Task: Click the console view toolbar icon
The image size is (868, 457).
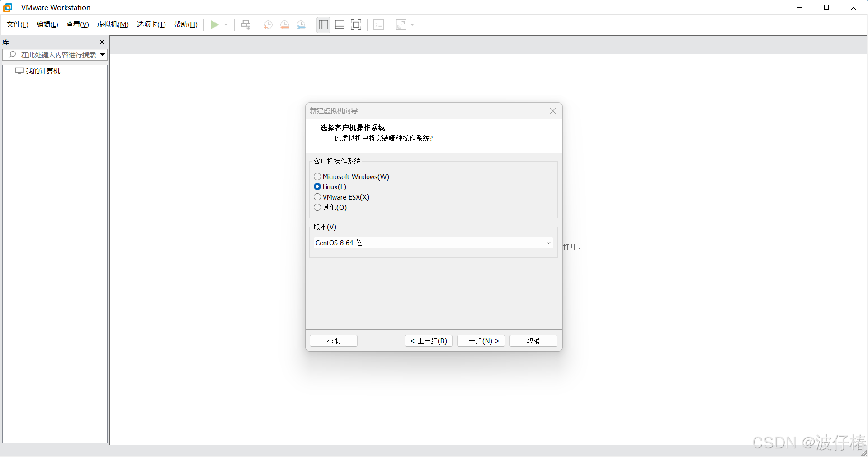Action: [379, 24]
